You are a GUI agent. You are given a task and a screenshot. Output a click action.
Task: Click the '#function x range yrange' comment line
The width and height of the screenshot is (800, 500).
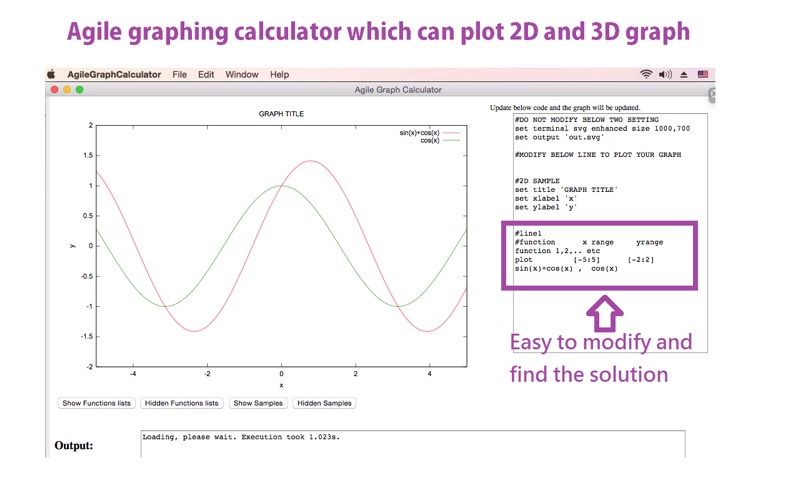point(589,242)
